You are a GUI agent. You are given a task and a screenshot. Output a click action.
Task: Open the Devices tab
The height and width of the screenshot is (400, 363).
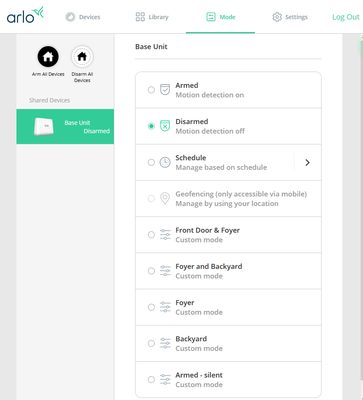[x=83, y=17]
